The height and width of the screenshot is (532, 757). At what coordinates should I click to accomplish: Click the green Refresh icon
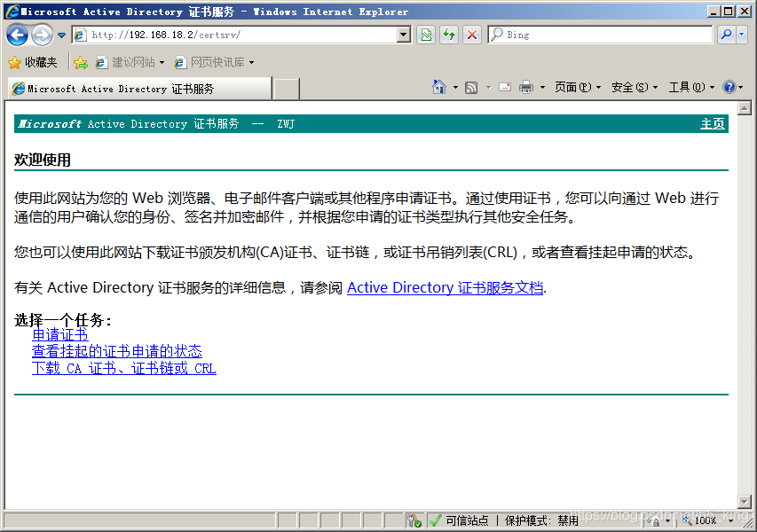[x=449, y=35]
